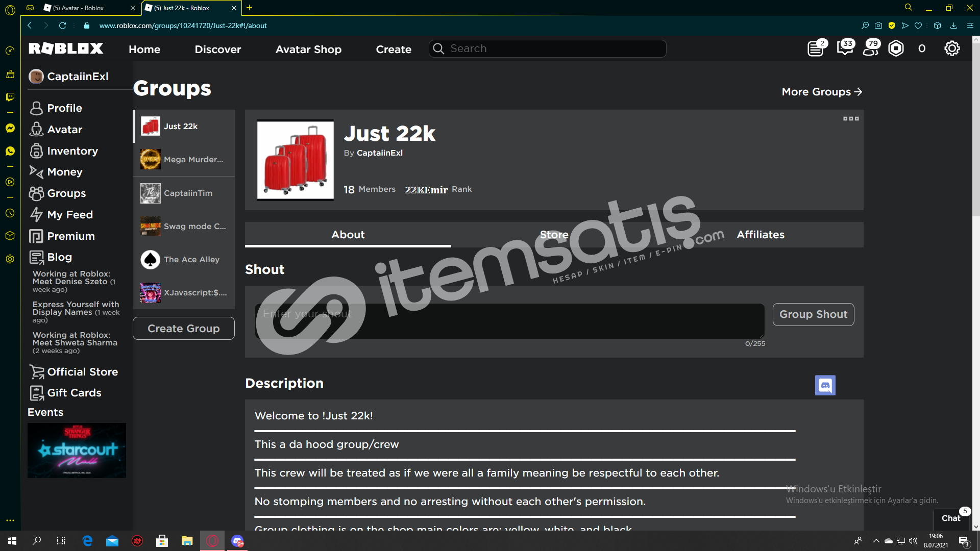Click the Group Shout button

point(813,314)
